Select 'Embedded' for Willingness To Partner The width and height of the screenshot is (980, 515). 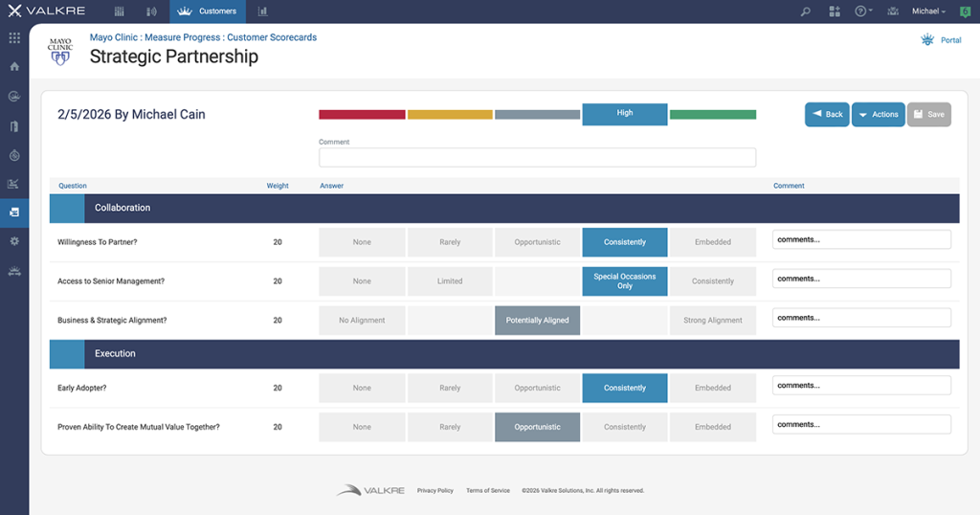(x=712, y=242)
